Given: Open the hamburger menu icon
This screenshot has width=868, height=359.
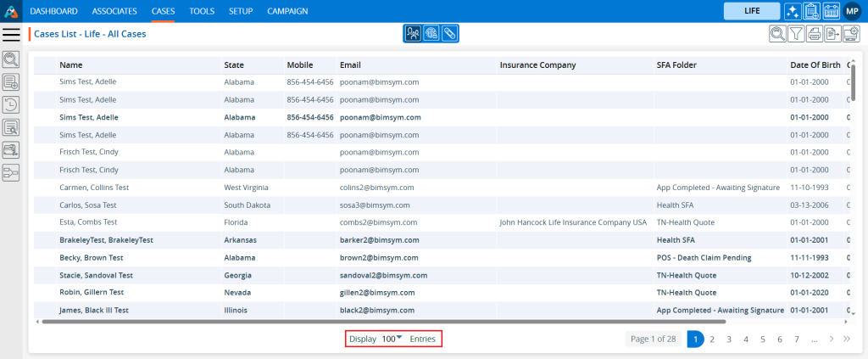Looking at the screenshot, I should click(11, 34).
